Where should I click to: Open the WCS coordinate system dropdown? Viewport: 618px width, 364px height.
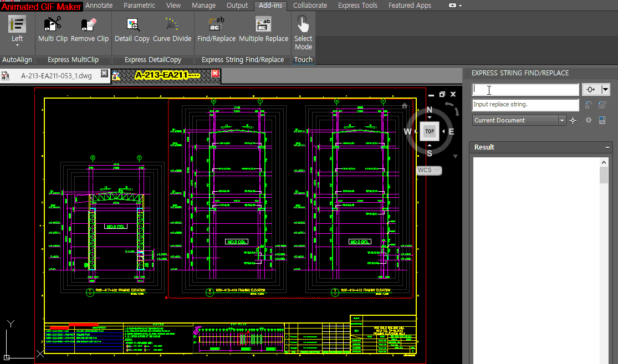tap(429, 171)
